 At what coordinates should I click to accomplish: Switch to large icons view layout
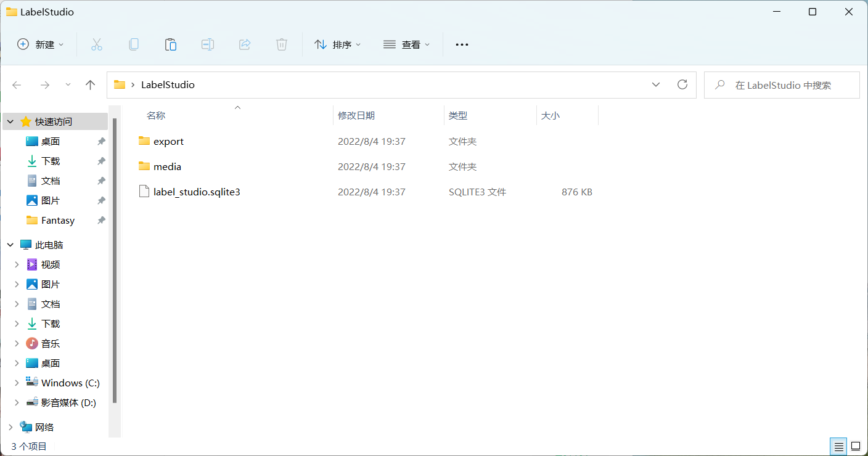click(856, 446)
